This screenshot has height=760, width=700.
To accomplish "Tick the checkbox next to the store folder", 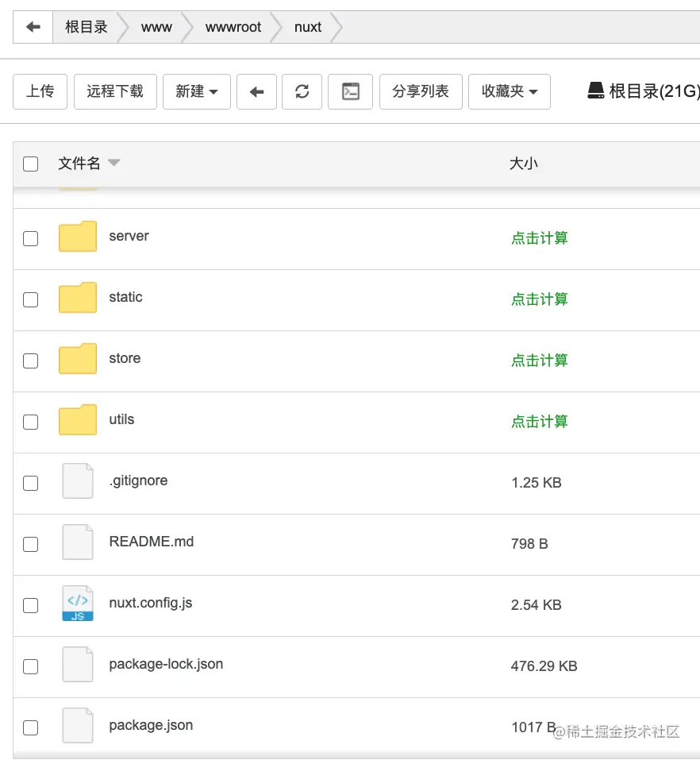I will 30,361.
